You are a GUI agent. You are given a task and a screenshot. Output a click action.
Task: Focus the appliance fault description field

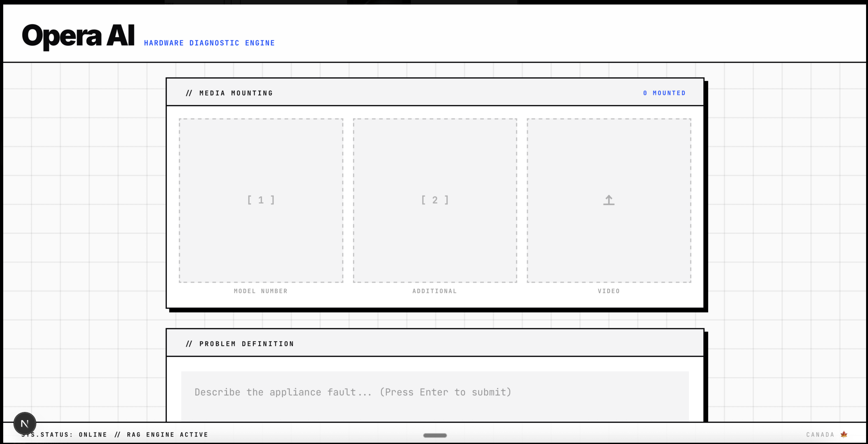tap(435, 393)
